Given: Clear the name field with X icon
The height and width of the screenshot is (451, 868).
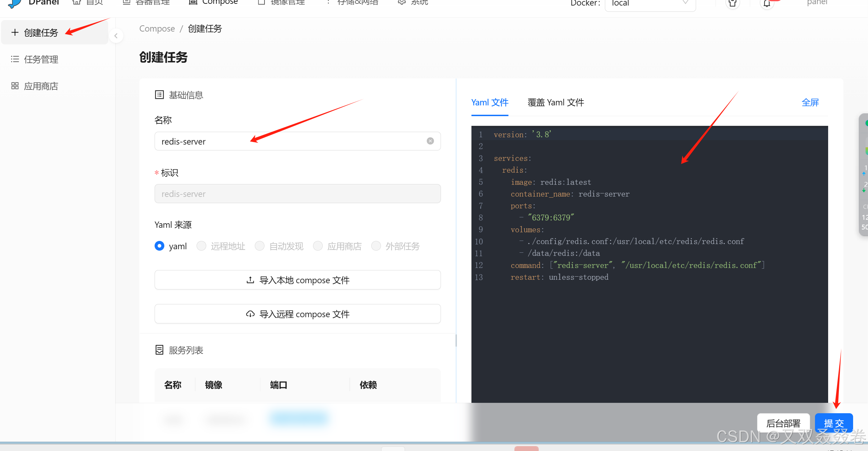Looking at the screenshot, I should (430, 141).
